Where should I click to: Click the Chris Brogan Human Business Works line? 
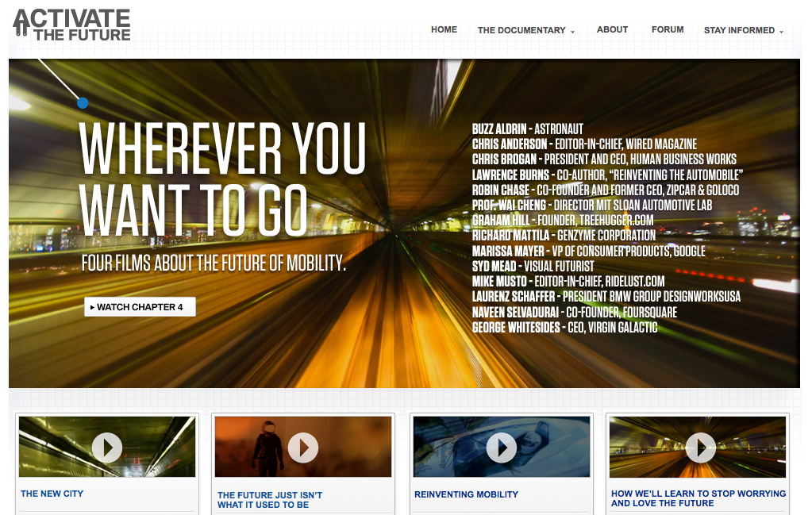[x=604, y=159]
